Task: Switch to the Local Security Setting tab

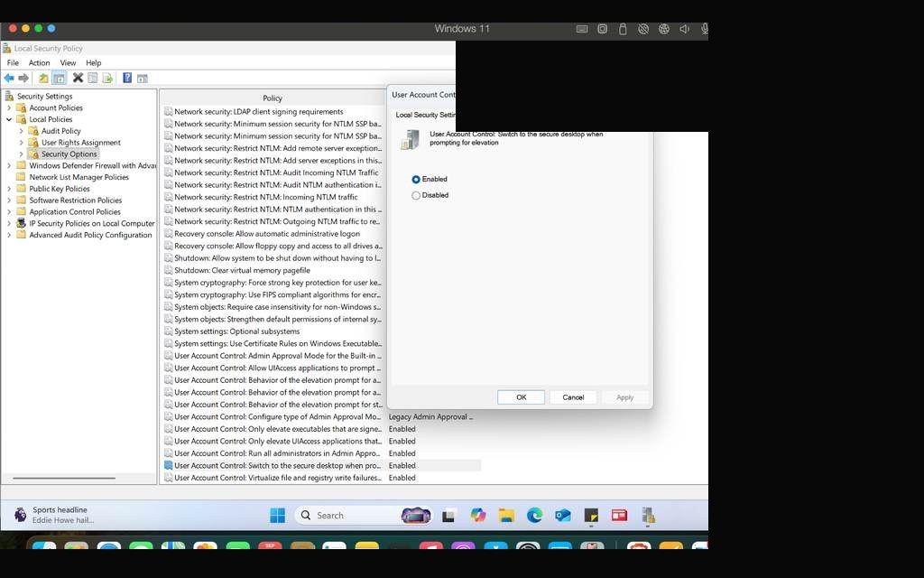Action: point(425,115)
